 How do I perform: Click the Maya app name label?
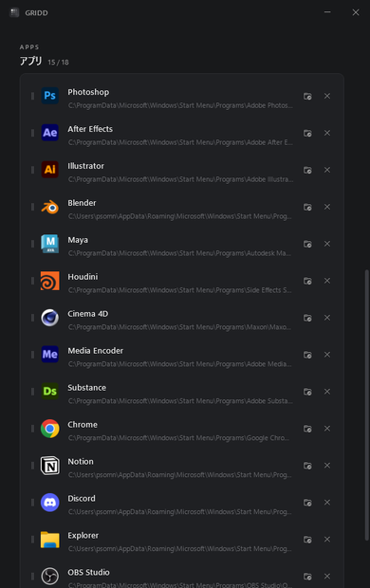pos(78,240)
